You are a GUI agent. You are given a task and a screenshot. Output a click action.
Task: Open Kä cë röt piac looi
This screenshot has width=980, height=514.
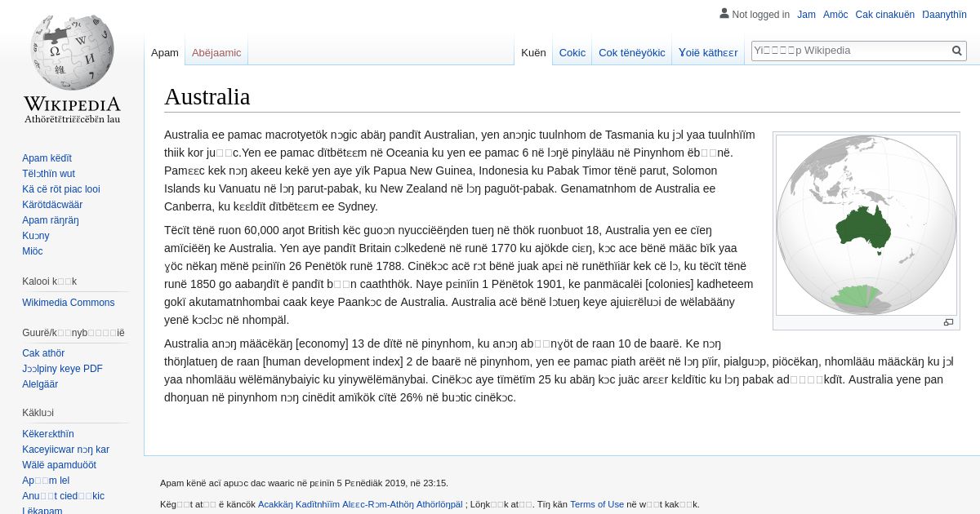point(61,189)
